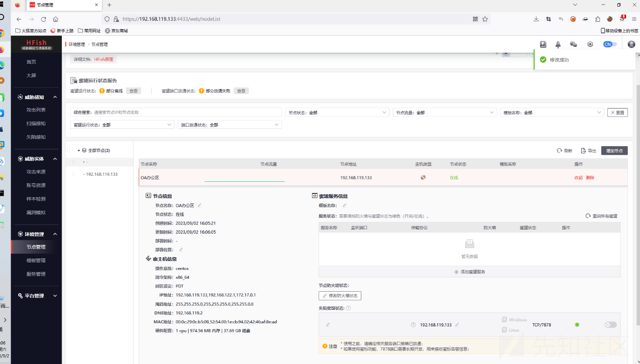Go to 扫描感知 page

pyautogui.click(x=36, y=123)
